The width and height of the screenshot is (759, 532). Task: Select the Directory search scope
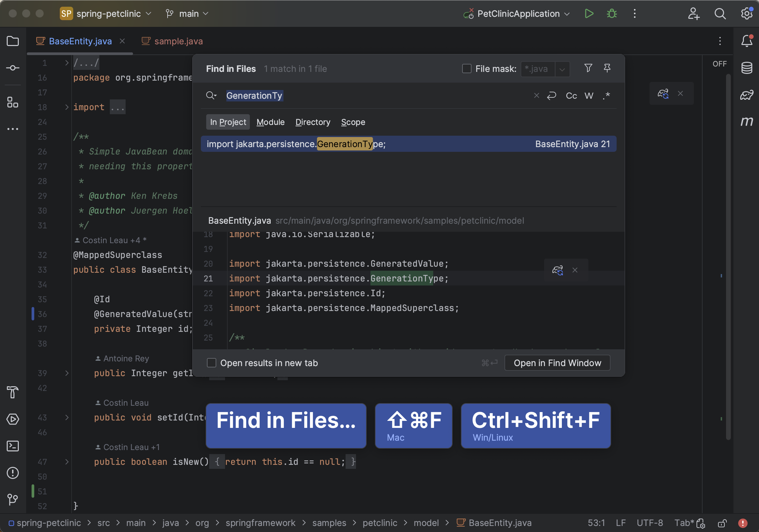pos(312,122)
